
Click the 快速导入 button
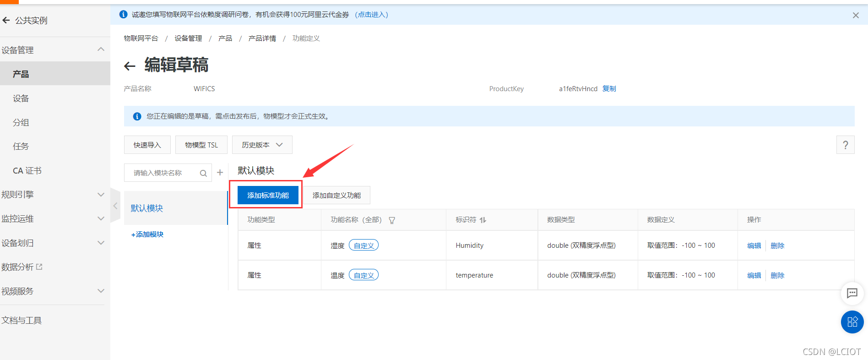pos(147,145)
